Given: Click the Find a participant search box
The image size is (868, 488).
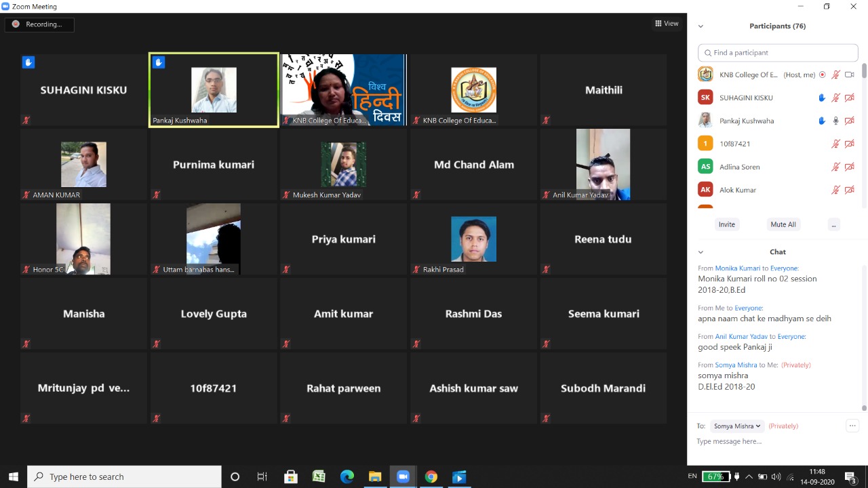Looking at the screenshot, I should (778, 53).
